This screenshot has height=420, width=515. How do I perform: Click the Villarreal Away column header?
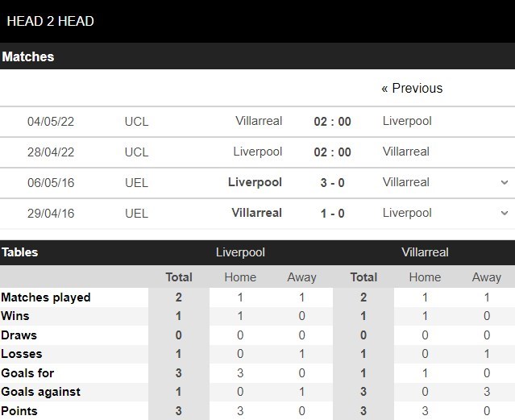point(487,277)
